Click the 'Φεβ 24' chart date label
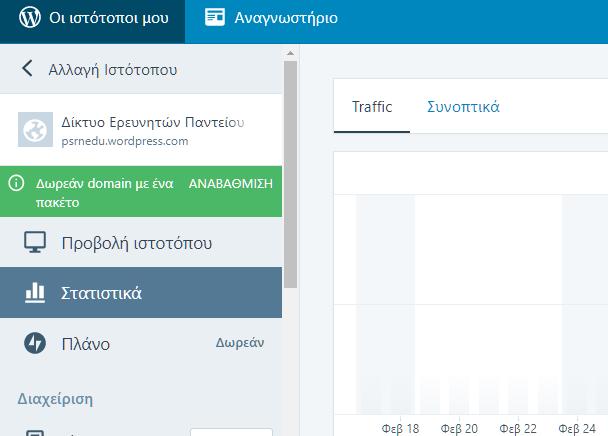 (x=577, y=429)
